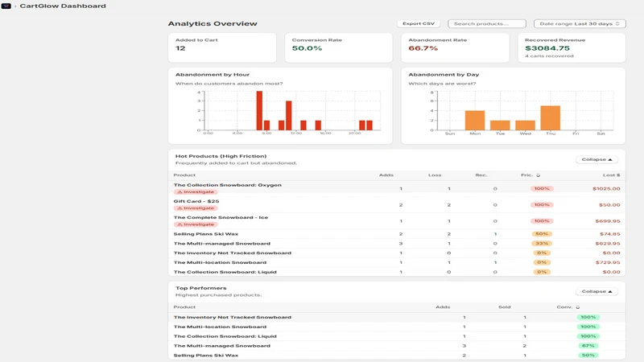The height and width of the screenshot is (362, 644).
Task: Click the 50% friction badge for Ski Wax
Action: [542, 234]
